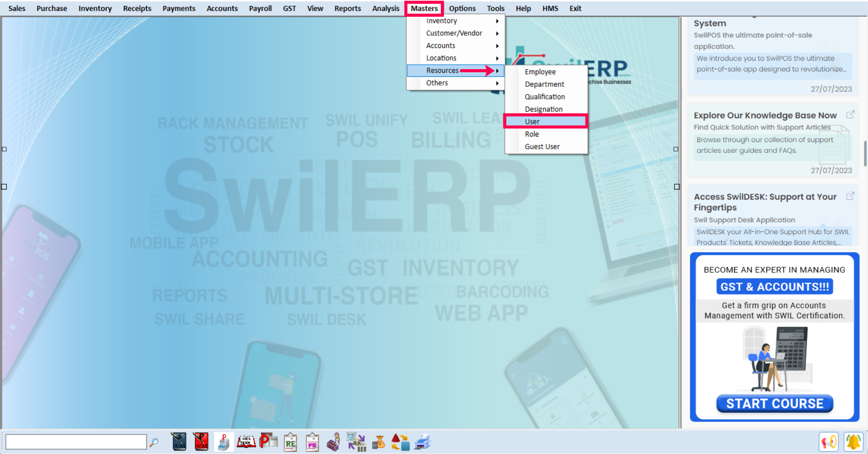Open the Purchase menu
The width and height of the screenshot is (868, 454).
(52, 8)
